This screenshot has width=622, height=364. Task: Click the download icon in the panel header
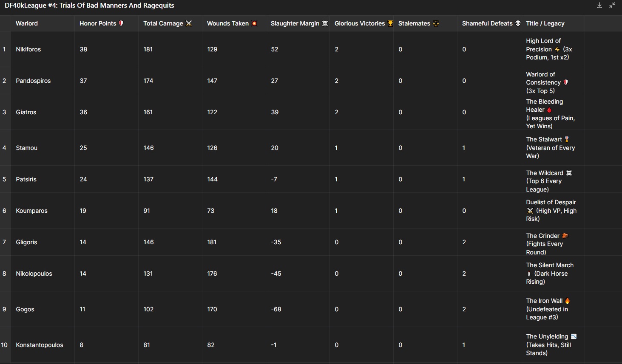pyautogui.click(x=599, y=6)
